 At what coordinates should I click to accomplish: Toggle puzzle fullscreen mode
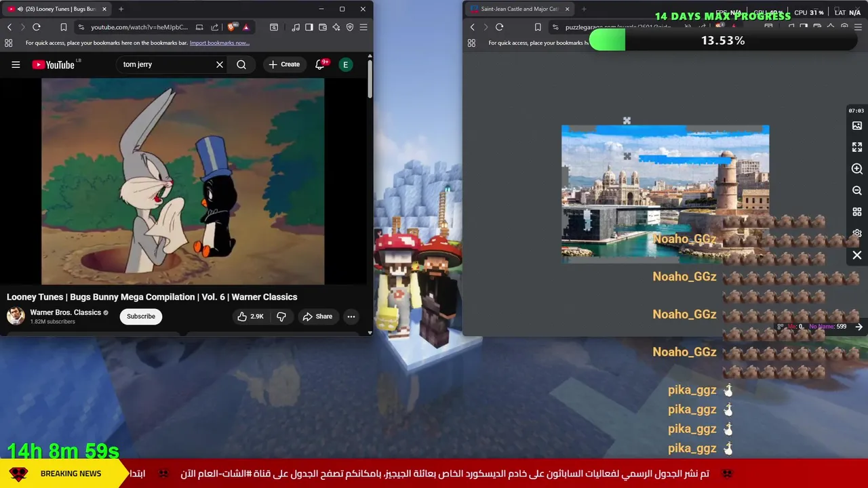coord(857,147)
